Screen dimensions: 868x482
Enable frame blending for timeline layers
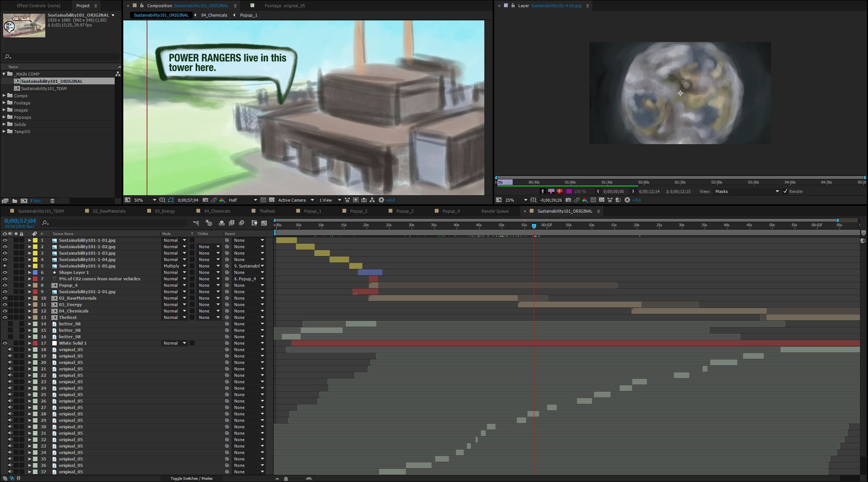(x=232, y=223)
